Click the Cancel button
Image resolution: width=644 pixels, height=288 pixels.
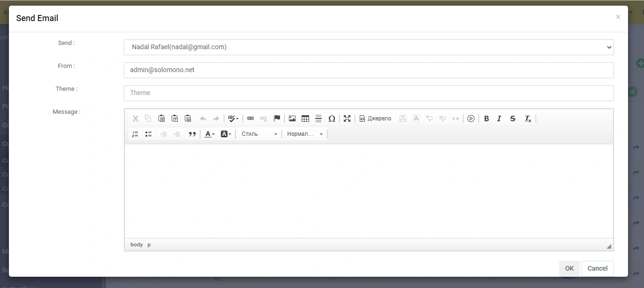tap(598, 268)
